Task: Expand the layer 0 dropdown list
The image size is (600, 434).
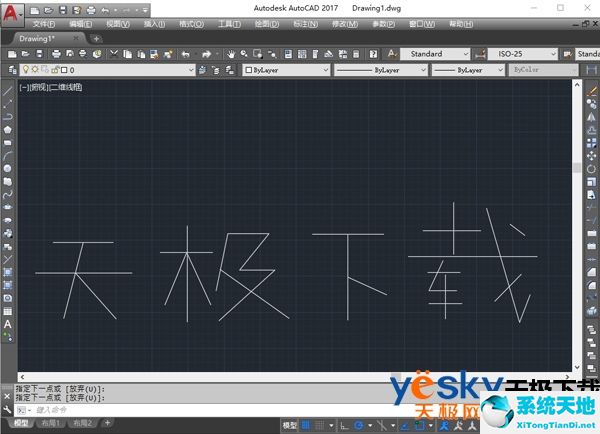Action: coord(191,70)
